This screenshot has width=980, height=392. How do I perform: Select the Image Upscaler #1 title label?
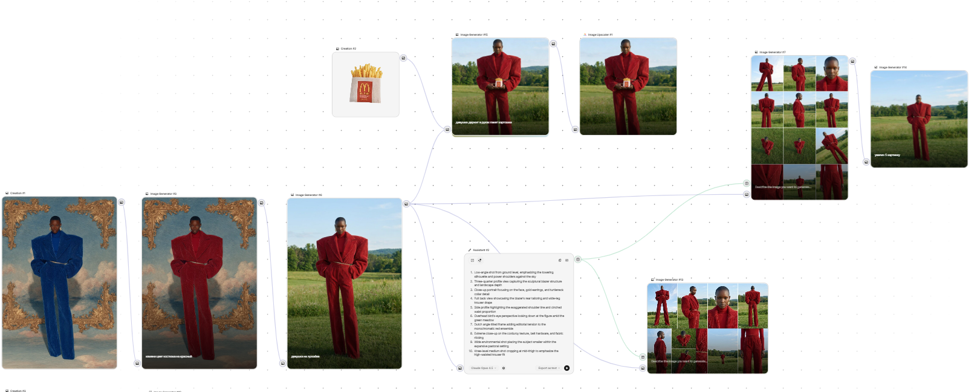pyautogui.click(x=600, y=34)
